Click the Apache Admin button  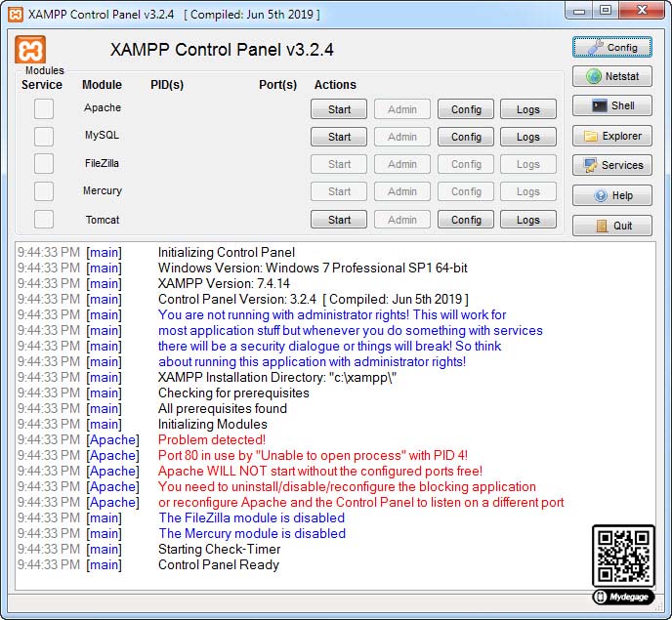coord(402,109)
